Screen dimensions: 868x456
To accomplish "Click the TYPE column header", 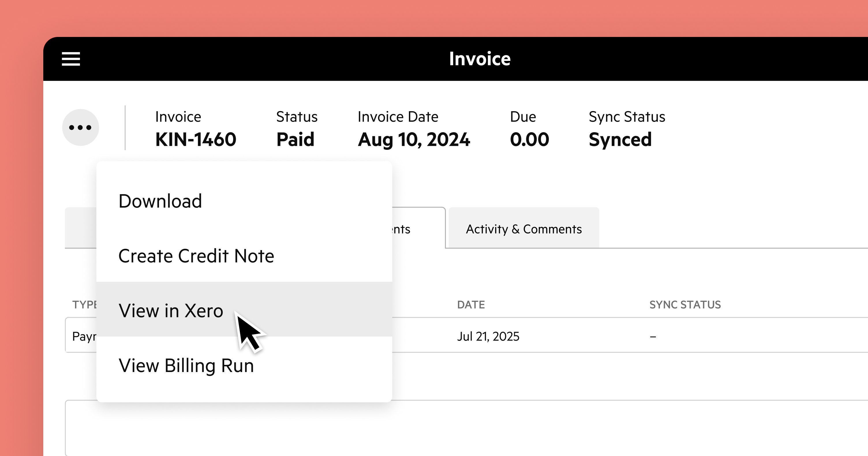I will click(84, 305).
